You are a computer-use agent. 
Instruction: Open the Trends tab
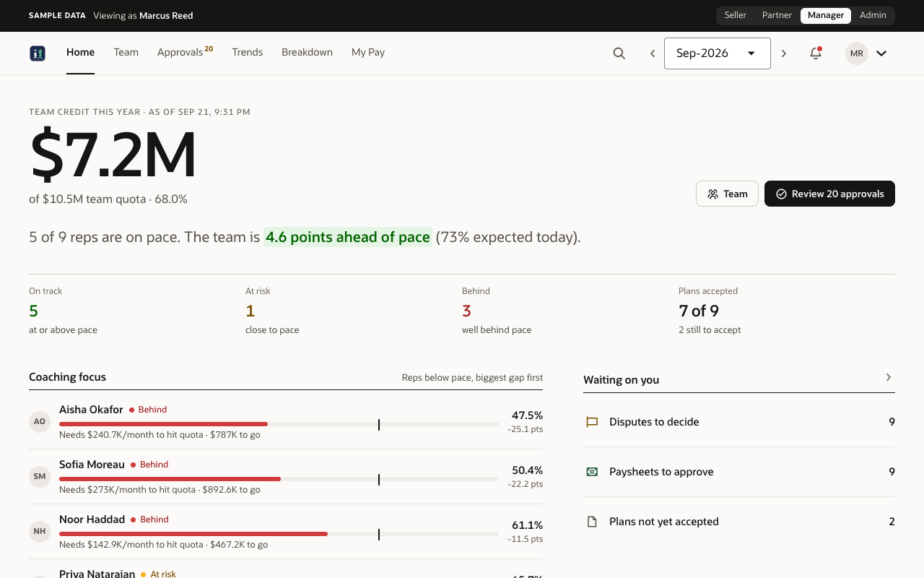tap(248, 52)
